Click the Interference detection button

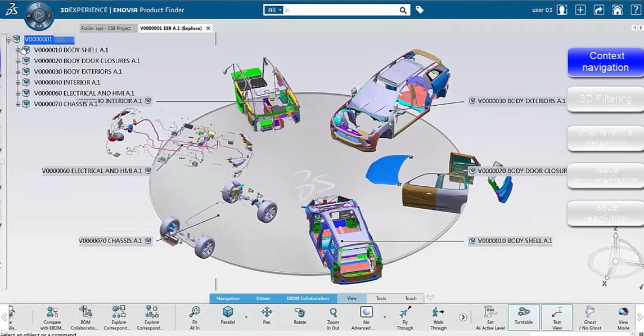(605, 137)
